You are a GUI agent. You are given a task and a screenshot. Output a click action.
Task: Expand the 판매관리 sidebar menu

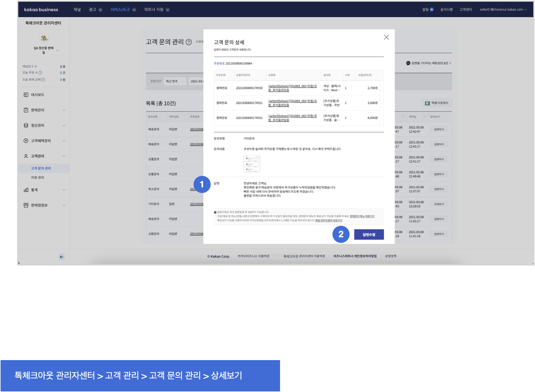pyautogui.click(x=64, y=110)
